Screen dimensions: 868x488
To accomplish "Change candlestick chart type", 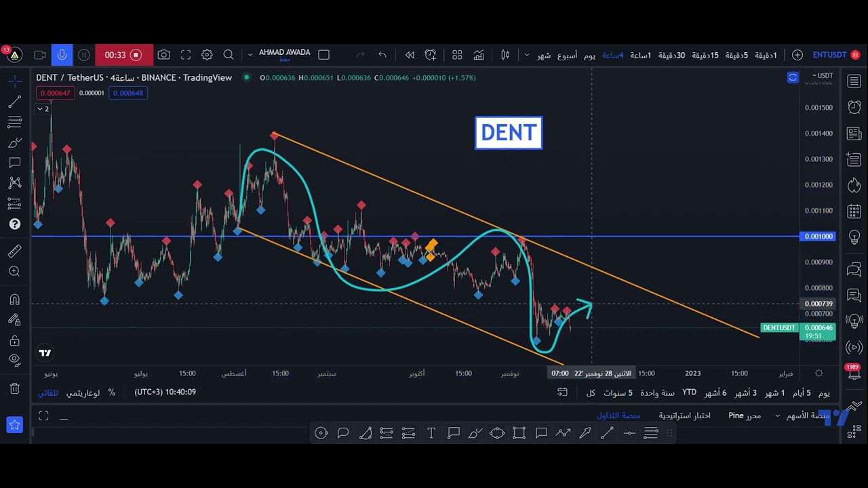I will pos(505,55).
